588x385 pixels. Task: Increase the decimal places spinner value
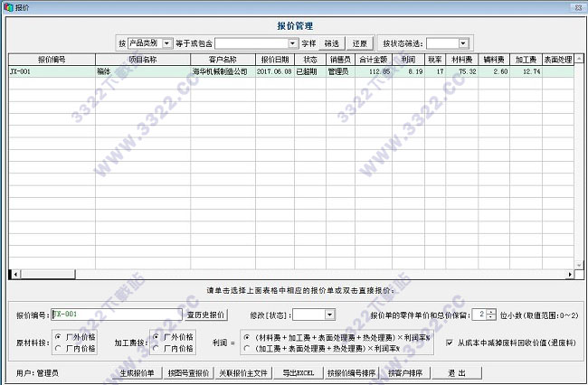click(491, 312)
